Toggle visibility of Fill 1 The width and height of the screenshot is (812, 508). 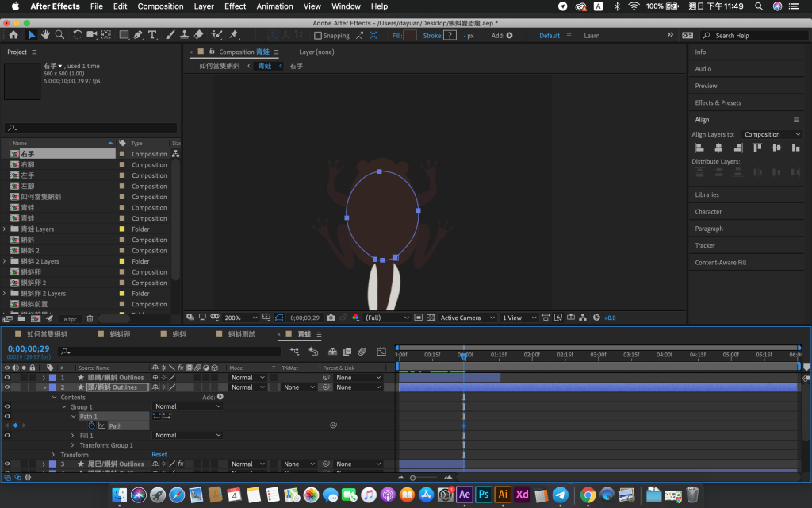pyautogui.click(x=7, y=435)
